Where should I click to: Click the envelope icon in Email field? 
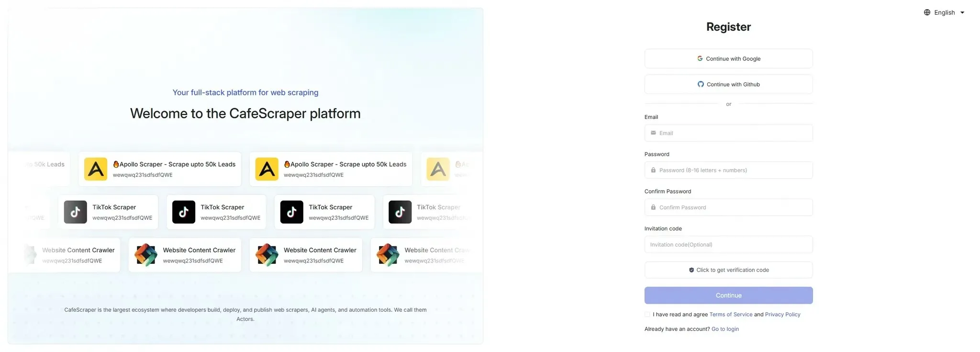click(653, 133)
